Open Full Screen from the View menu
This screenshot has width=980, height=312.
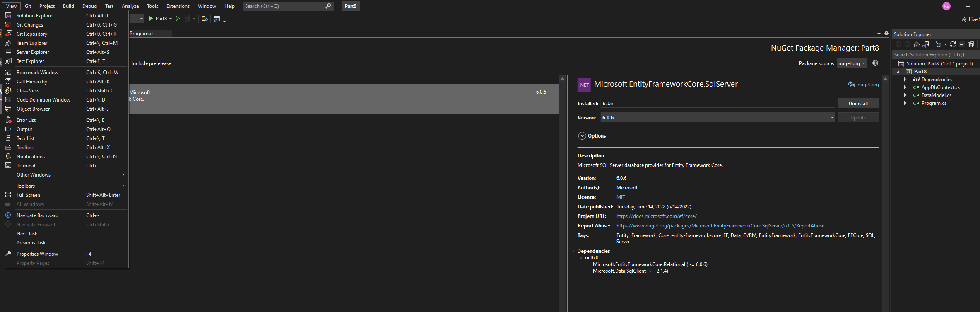[x=66, y=195]
